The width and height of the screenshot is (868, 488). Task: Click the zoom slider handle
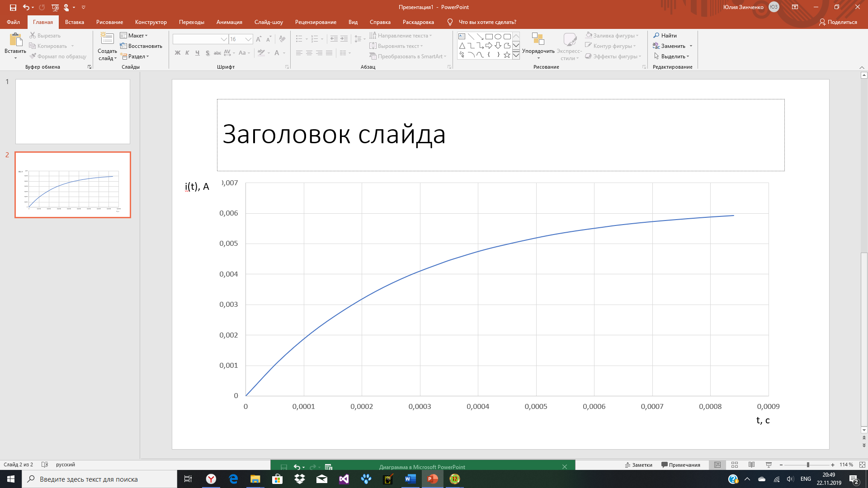tap(808, 465)
